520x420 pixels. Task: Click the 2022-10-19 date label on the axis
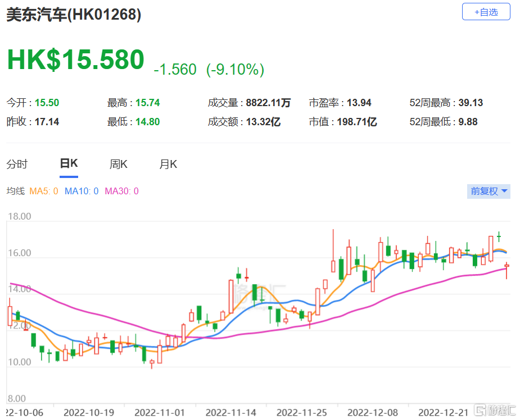[89, 413]
